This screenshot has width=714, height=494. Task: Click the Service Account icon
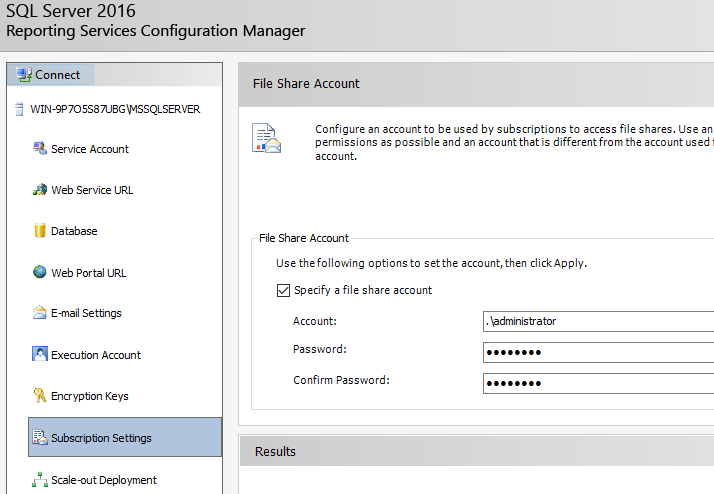40,149
